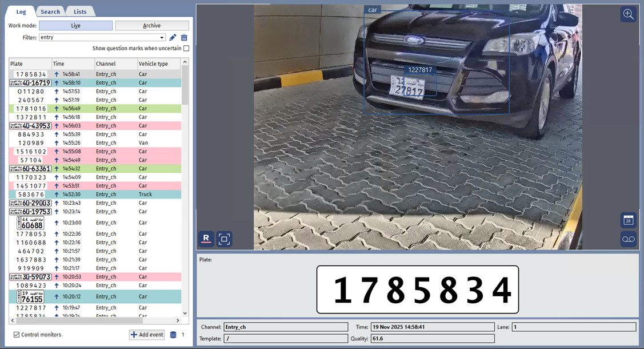644x349 pixels.
Task: Select the Live work mode button
Action: coord(75,26)
